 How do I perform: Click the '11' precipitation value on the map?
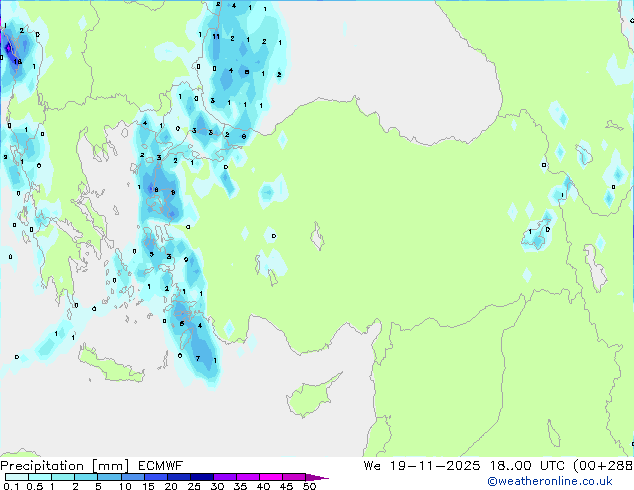click(x=216, y=36)
